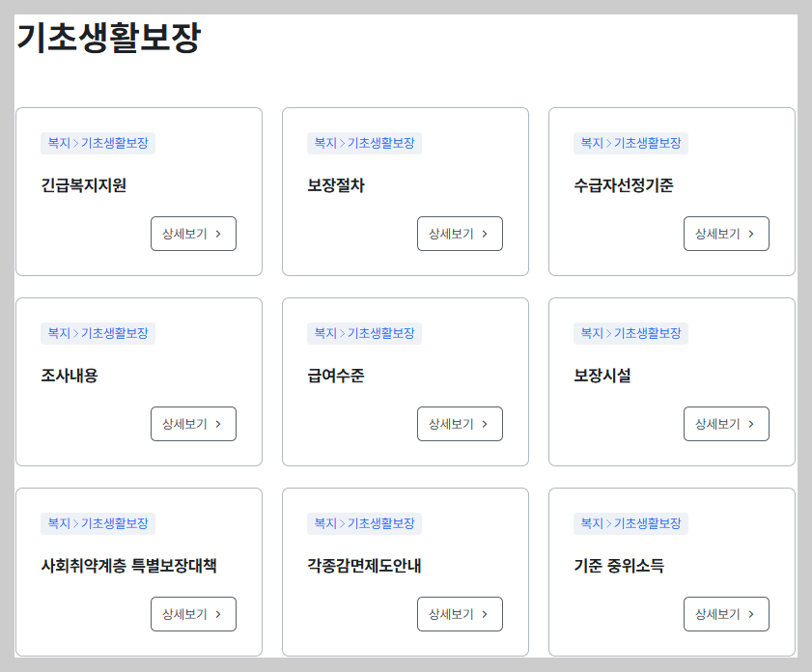Click 상세보기 on the 긴급복지지원 card
Screen dimensions: 812x672
pos(193,234)
